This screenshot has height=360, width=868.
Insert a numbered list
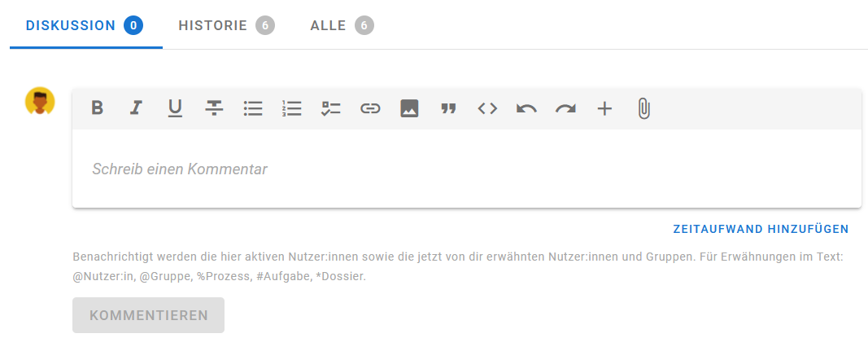tap(292, 108)
